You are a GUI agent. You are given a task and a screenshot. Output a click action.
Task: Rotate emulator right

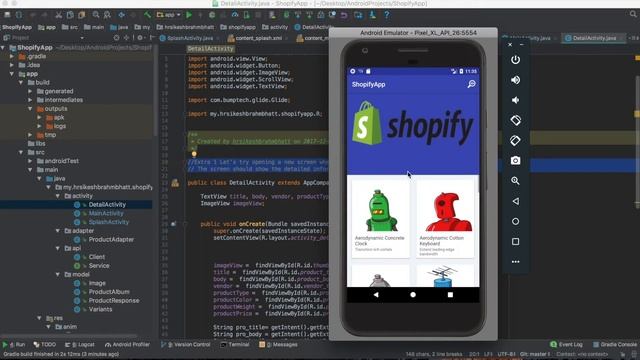coord(516,140)
